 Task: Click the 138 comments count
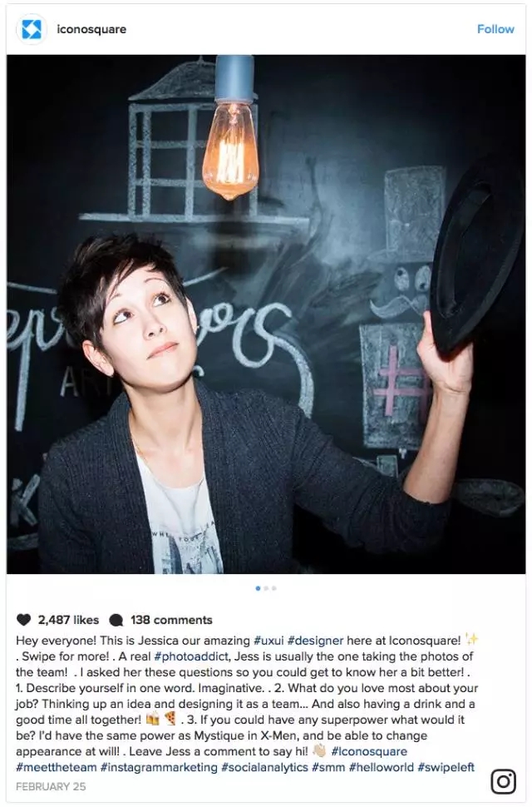171,620
